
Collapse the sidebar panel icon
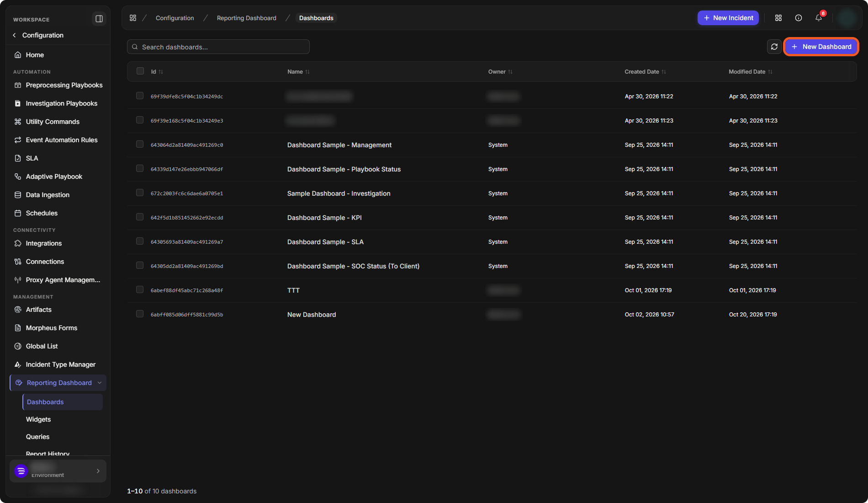[99, 19]
